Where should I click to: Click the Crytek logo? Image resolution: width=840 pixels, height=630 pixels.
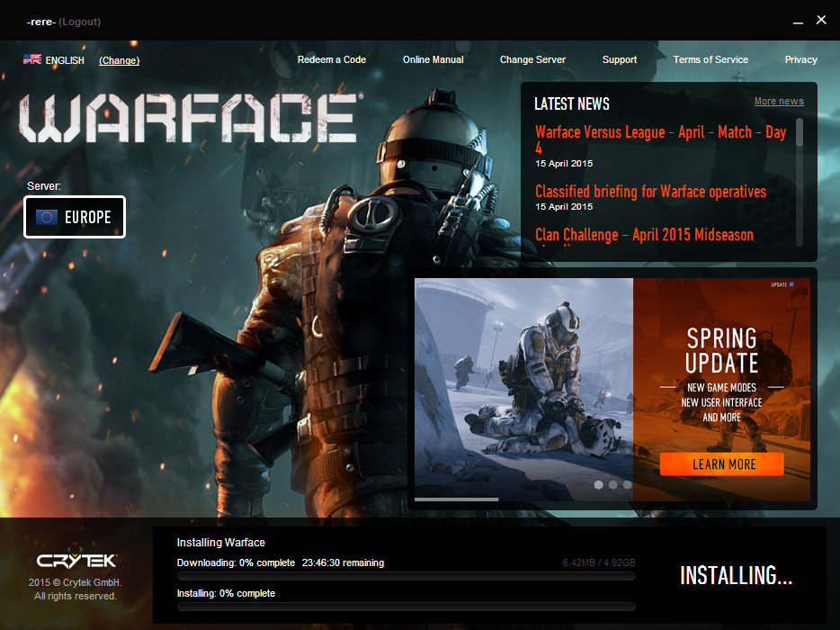pos(76,561)
